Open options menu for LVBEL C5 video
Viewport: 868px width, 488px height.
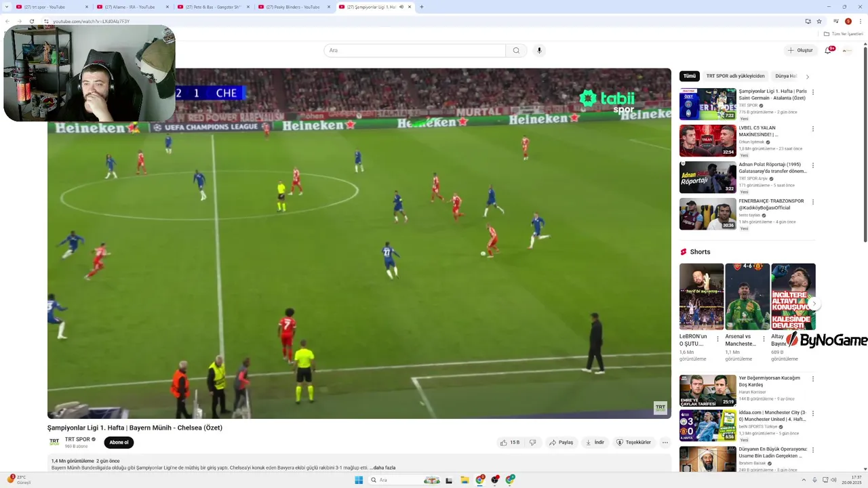coord(813,129)
